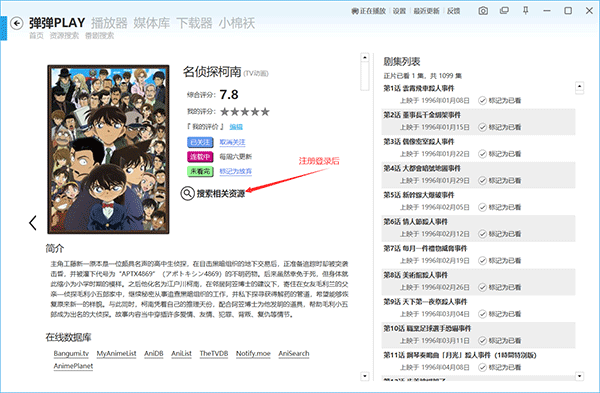Pin the window with the pushpin icon
This screenshot has width=600, height=393.
(526, 11)
